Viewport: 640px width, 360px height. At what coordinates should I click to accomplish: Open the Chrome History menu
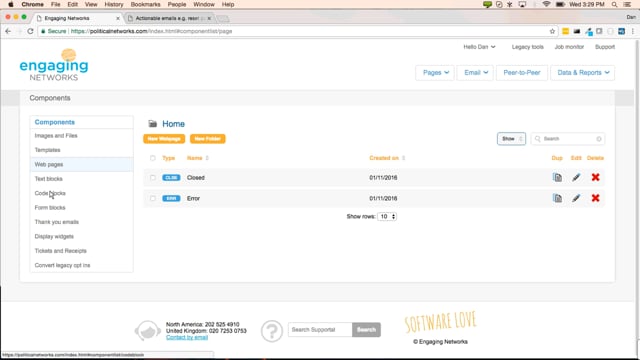tap(113, 4)
